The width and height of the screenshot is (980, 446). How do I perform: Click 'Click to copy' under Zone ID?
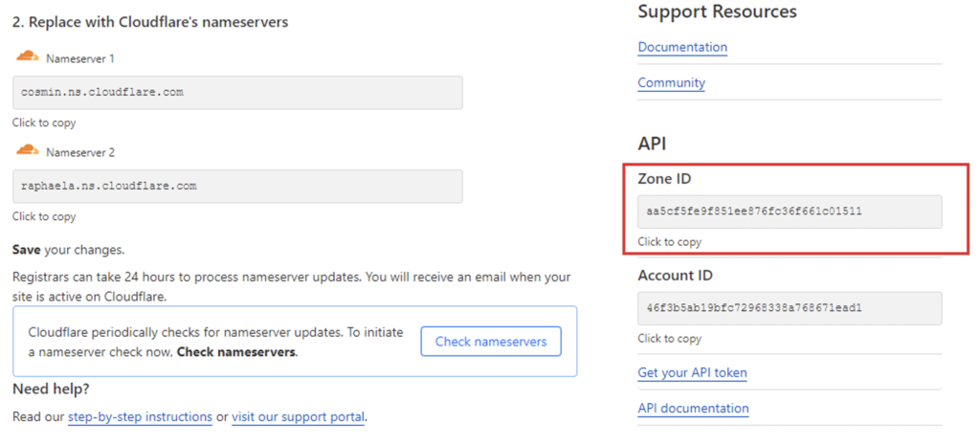(669, 242)
